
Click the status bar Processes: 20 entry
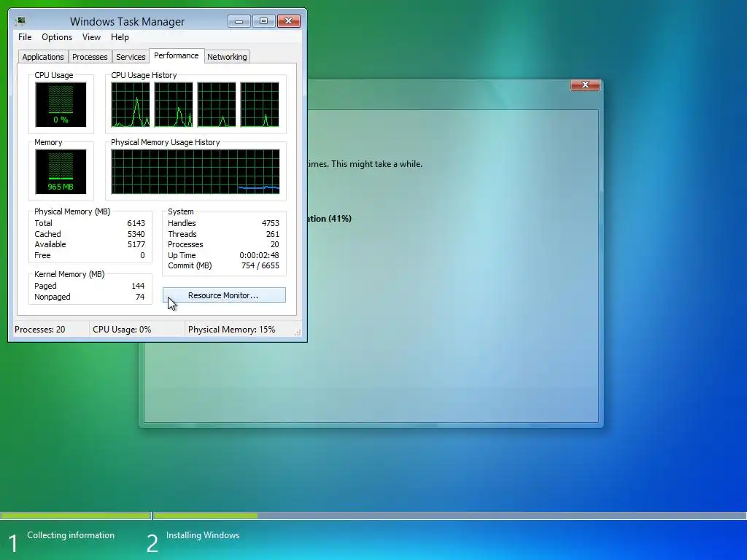(40, 330)
